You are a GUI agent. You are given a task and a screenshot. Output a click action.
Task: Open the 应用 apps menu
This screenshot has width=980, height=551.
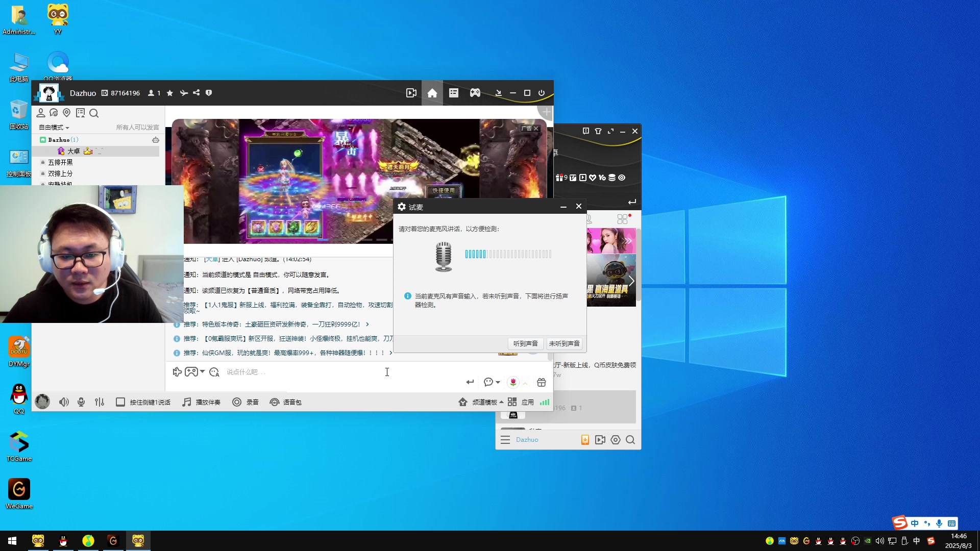pyautogui.click(x=521, y=403)
